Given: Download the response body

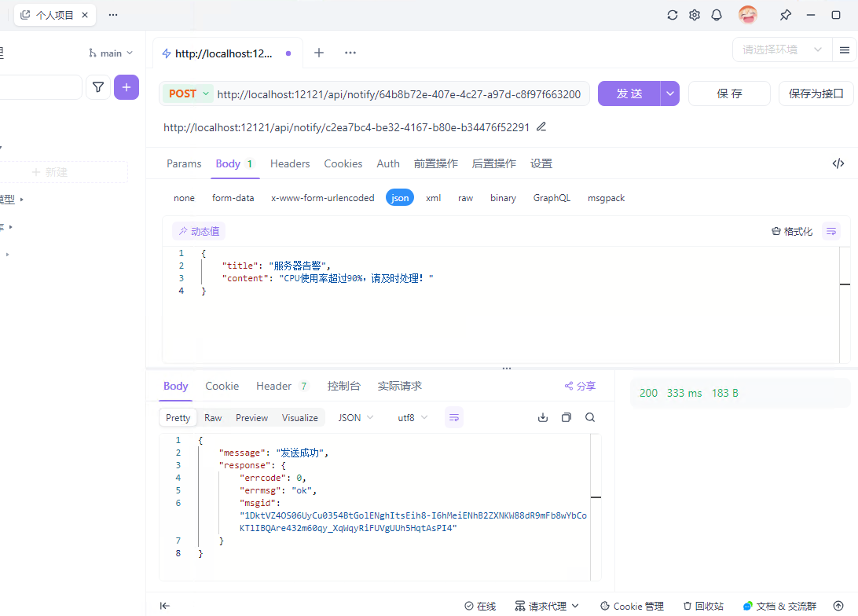Looking at the screenshot, I should click(542, 417).
